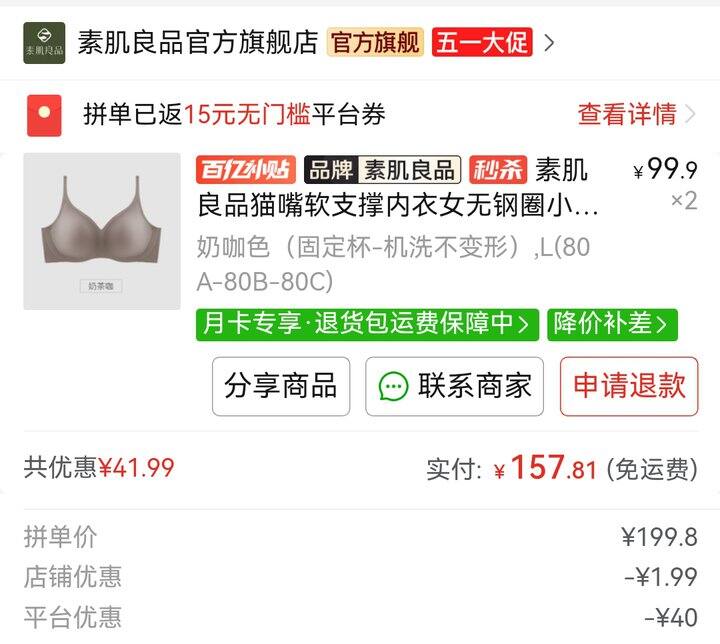Image resolution: width=720 pixels, height=644 pixels.
Task: Open the 素肌良品 store logo icon
Action: (44, 43)
